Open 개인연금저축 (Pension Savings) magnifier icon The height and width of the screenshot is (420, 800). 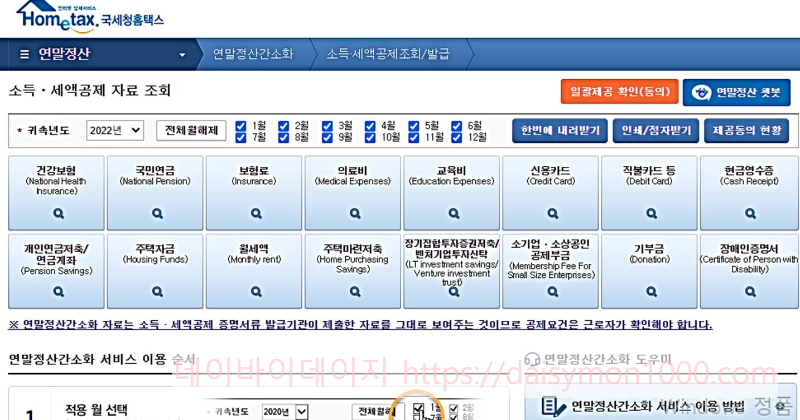pyautogui.click(x=58, y=291)
